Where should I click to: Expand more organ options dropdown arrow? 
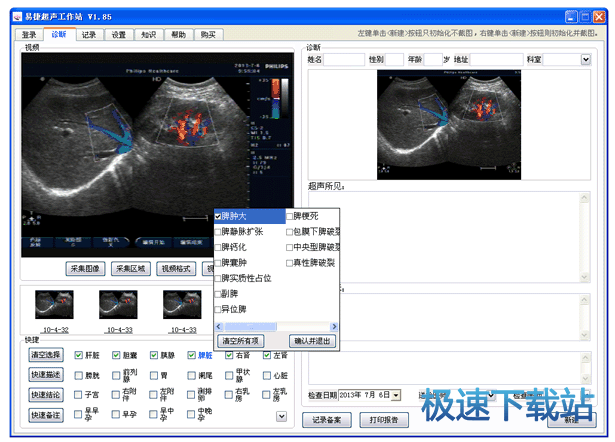tap(282, 416)
